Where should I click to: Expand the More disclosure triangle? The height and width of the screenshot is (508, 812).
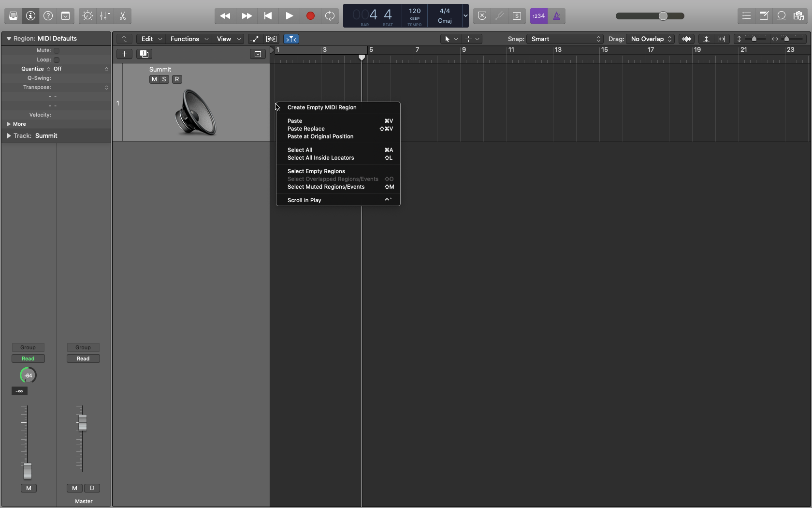pyautogui.click(x=9, y=124)
